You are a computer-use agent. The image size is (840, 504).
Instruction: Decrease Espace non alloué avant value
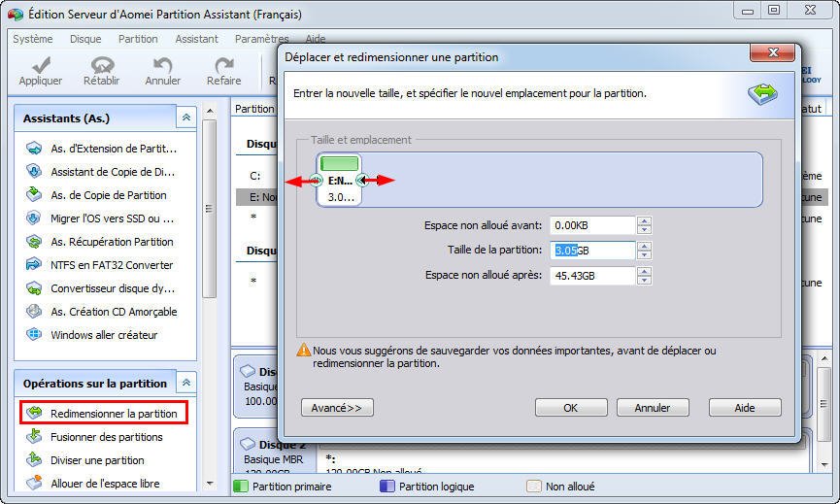(645, 229)
